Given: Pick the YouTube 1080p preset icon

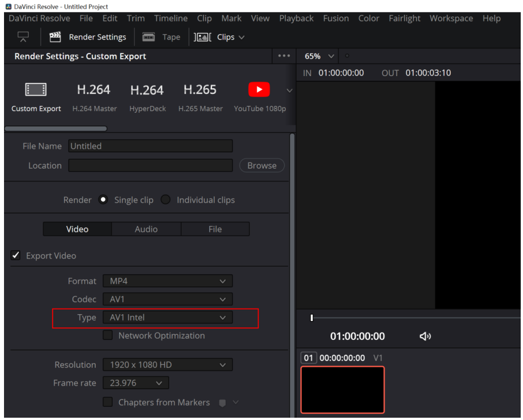Looking at the screenshot, I should (259, 90).
